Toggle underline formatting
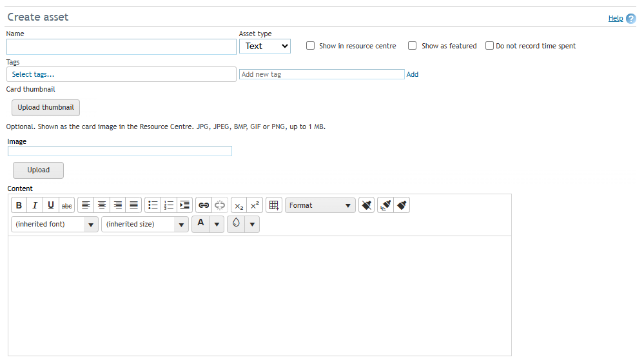Viewport: 644px width, 364px height. (x=51, y=205)
